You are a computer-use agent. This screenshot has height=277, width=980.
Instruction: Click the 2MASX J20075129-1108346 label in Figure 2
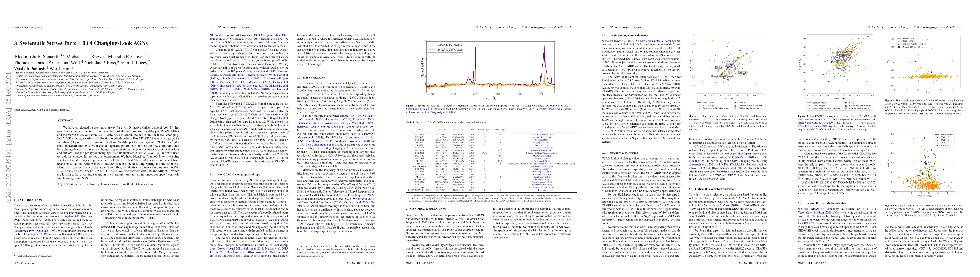(723, 76)
